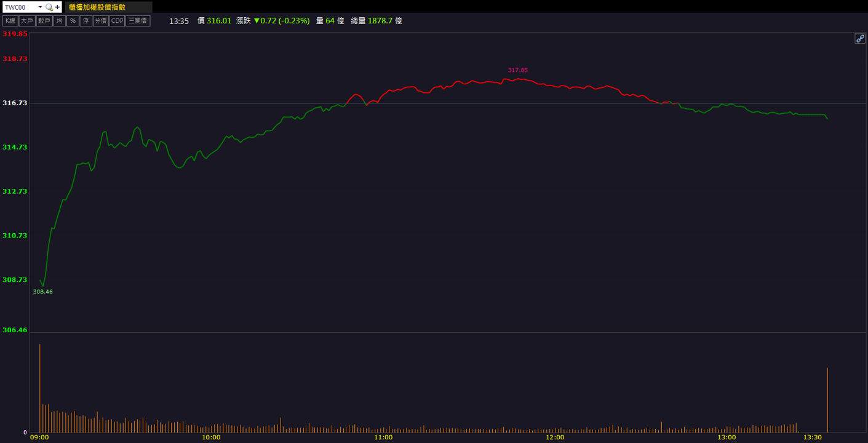Click the 13:35 time display
The width and height of the screenshot is (868, 443).
(179, 21)
